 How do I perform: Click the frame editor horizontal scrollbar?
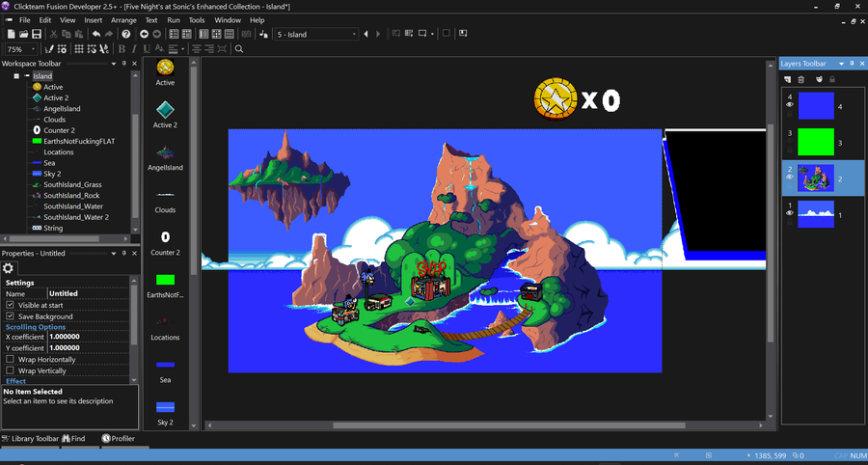click(508, 425)
